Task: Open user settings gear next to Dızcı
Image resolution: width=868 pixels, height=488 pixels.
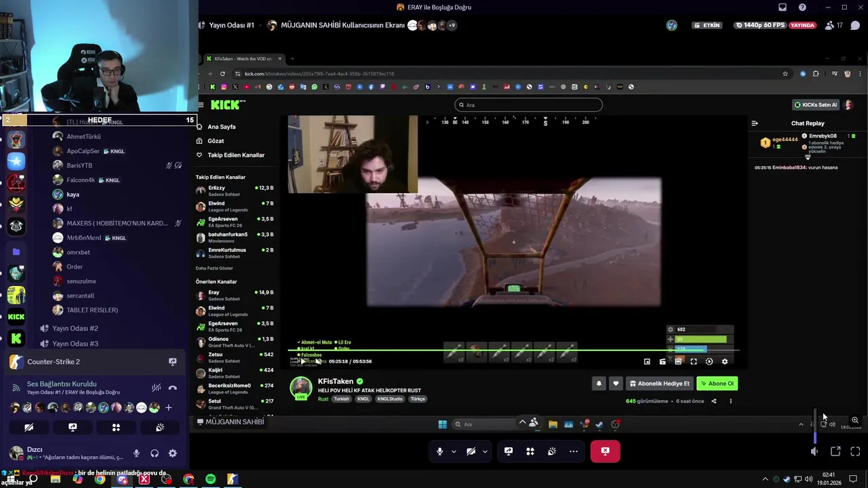Action: pos(172,453)
